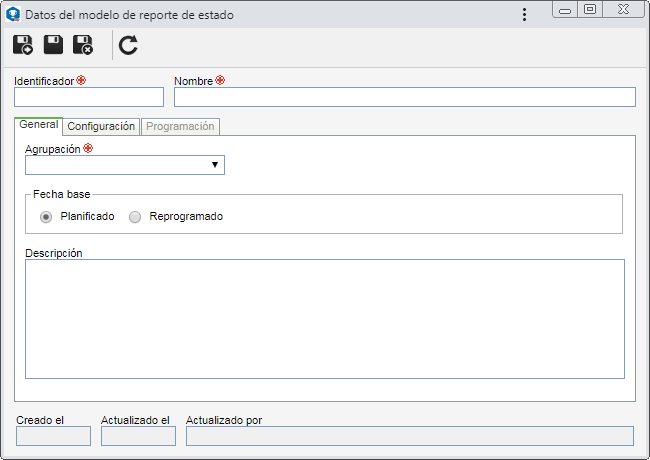This screenshot has width=650, height=460.
Task: Minimize the report model window
Action: [565, 10]
